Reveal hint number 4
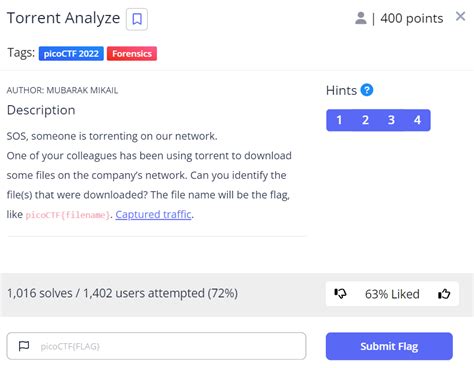 click(417, 120)
